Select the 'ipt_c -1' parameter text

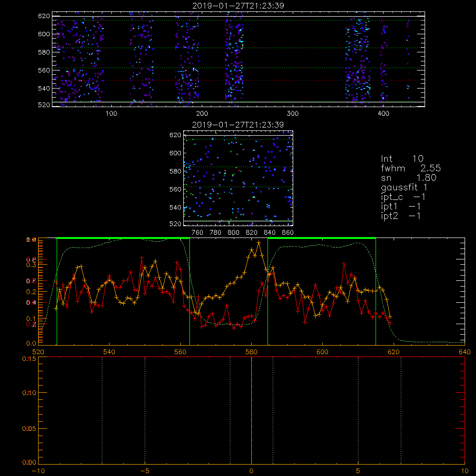pyautogui.click(x=403, y=197)
